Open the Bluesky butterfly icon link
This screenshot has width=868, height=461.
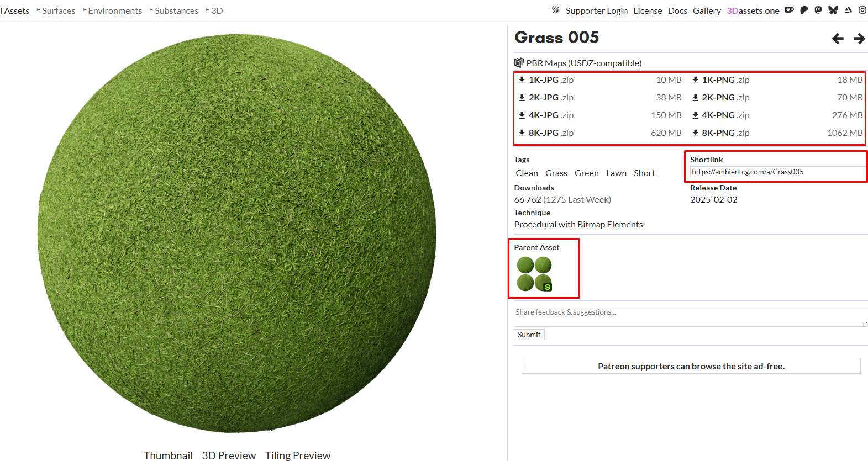pos(833,10)
